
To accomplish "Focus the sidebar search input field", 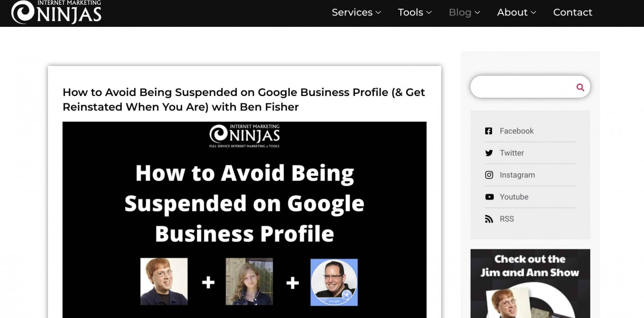I will point(522,87).
